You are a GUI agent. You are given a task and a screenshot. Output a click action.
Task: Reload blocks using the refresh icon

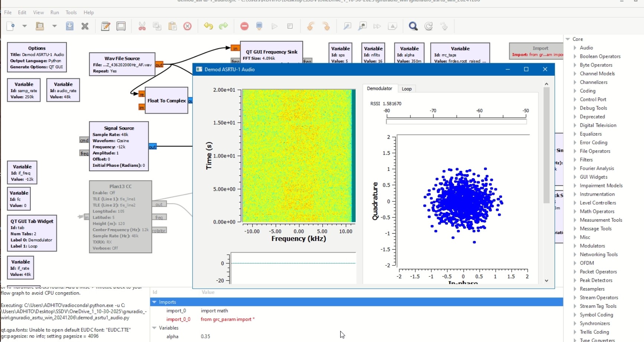[x=429, y=26]
